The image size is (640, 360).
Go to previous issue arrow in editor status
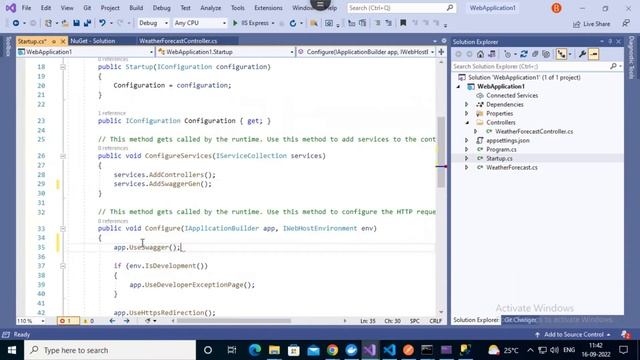tap(112, 321)
